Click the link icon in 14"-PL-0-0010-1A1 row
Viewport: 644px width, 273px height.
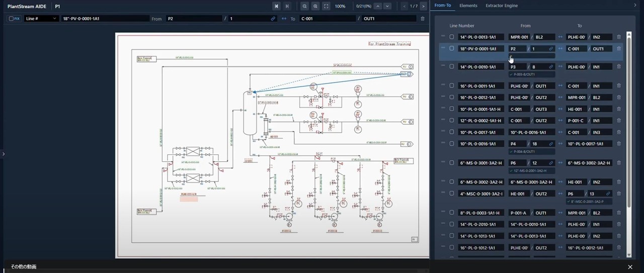coord(551,67)
